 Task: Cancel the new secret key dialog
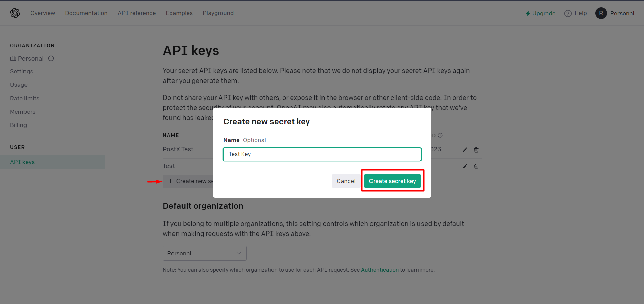(x=345, y=181)
